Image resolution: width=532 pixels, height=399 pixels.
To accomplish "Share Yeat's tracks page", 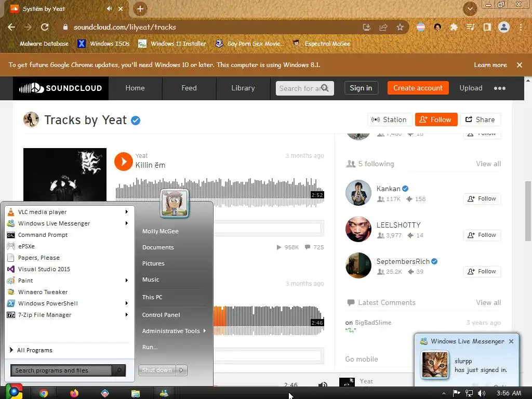I will 481,120.
